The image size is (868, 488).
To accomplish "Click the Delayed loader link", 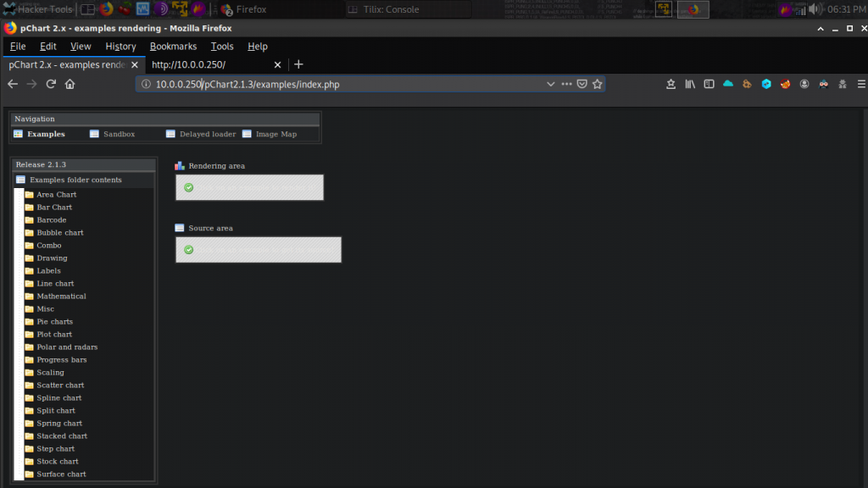I will tap(206, 134).
